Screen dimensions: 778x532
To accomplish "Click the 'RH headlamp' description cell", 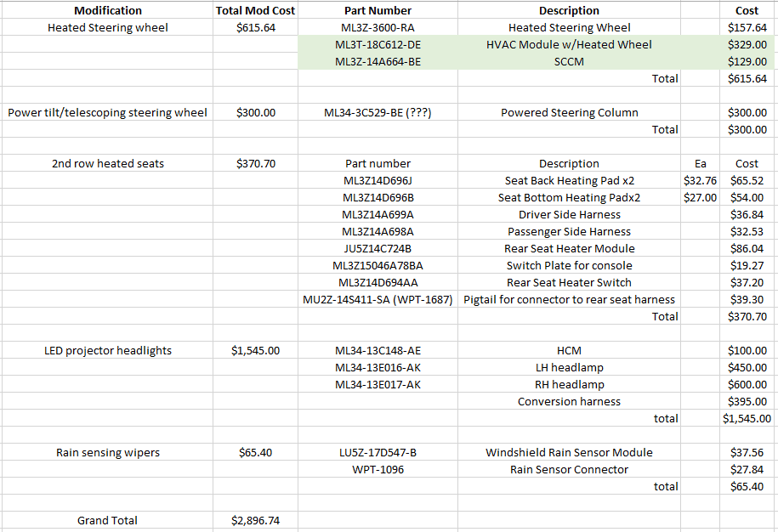I will tap(569, 384).
